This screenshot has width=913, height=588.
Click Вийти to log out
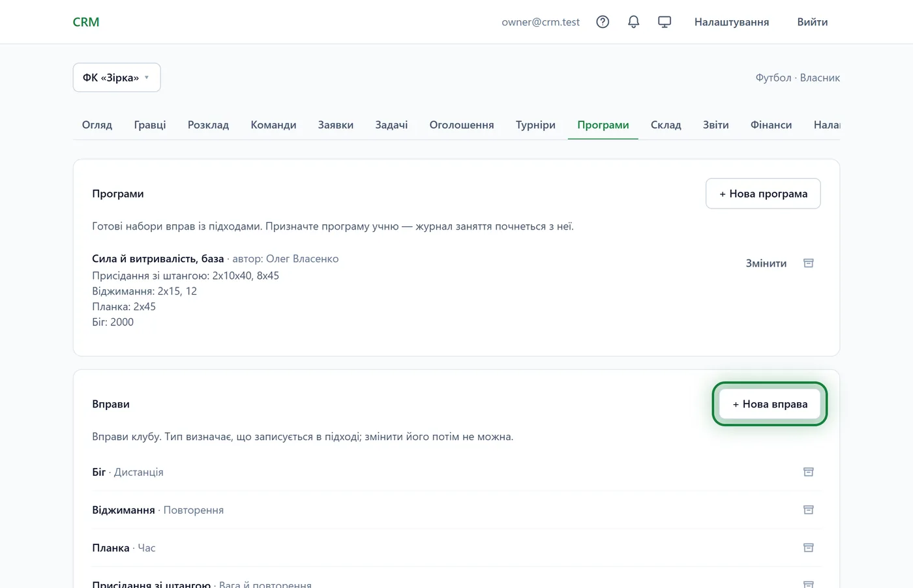pyautogui.click(x=812, y=22)
